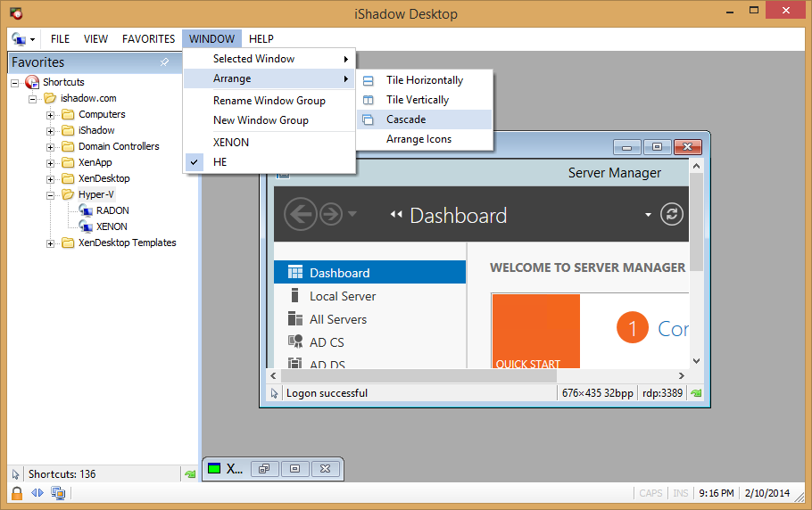
Task: Select the checked HE window entry
Action: coord(269,162)
